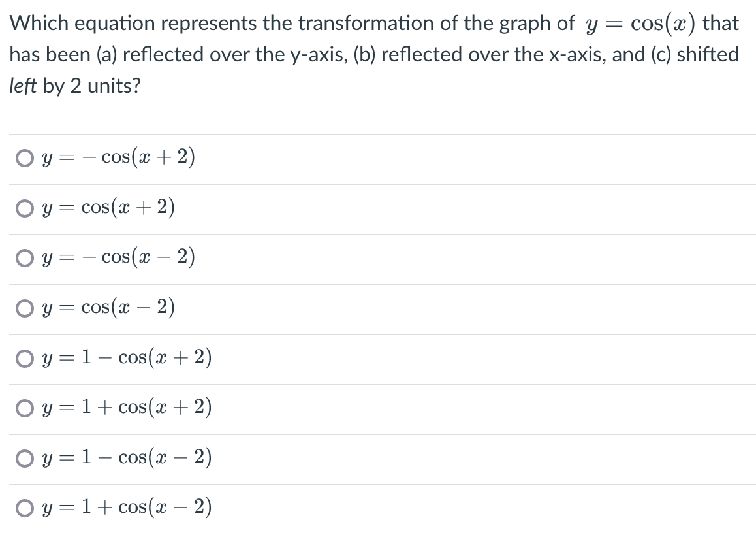Select y = 1 − cos(x − 2)
The height and width of the screenshot is (554, 756).
(24, 458)
